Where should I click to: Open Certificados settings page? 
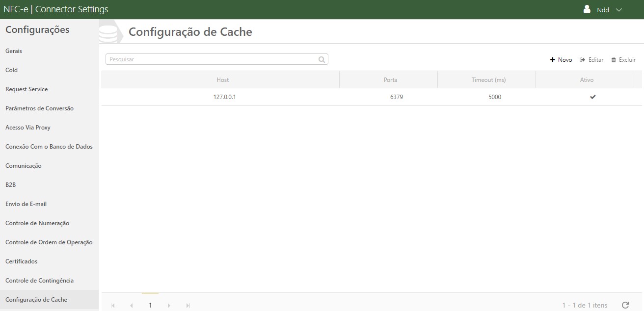tap(21, 261)
